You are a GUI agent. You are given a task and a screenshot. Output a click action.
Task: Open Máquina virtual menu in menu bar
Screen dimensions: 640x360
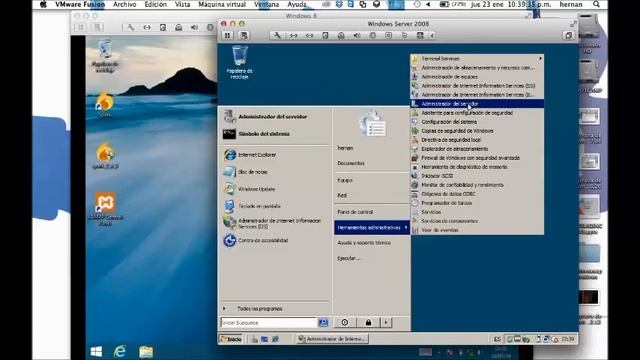(x=222, y=4)
